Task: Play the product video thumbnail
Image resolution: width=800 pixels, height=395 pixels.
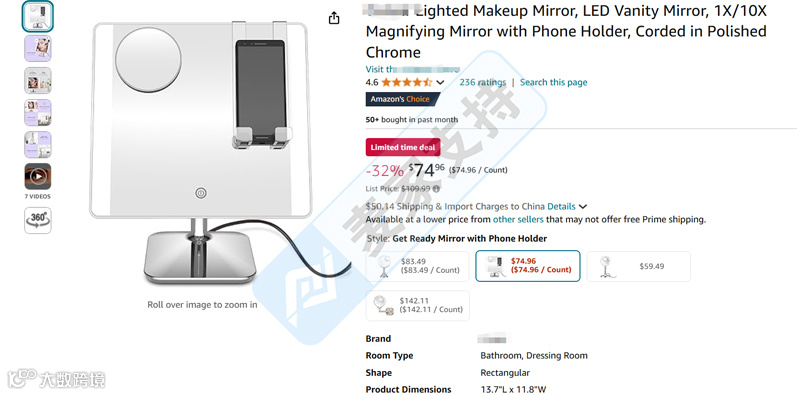Action: tap(38, 176)
